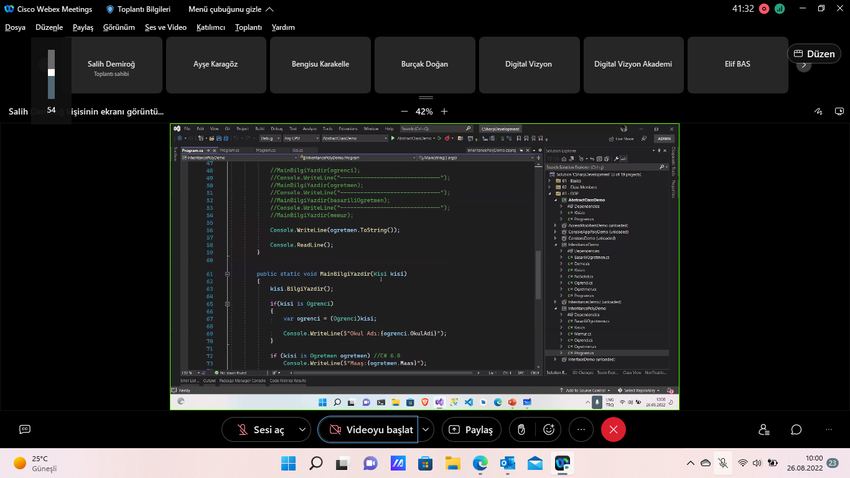Screen dimensions: 850x478
Task: Open the Düzen layout button
Action: [814, 54]
